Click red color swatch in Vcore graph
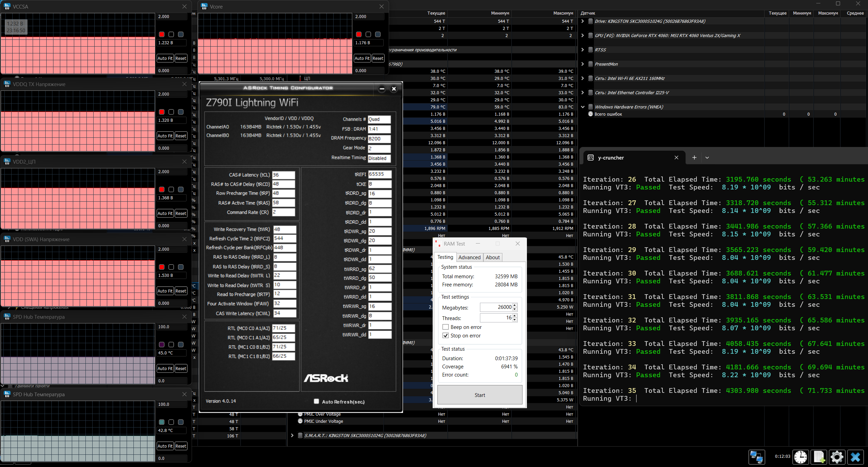 (359, 34)
